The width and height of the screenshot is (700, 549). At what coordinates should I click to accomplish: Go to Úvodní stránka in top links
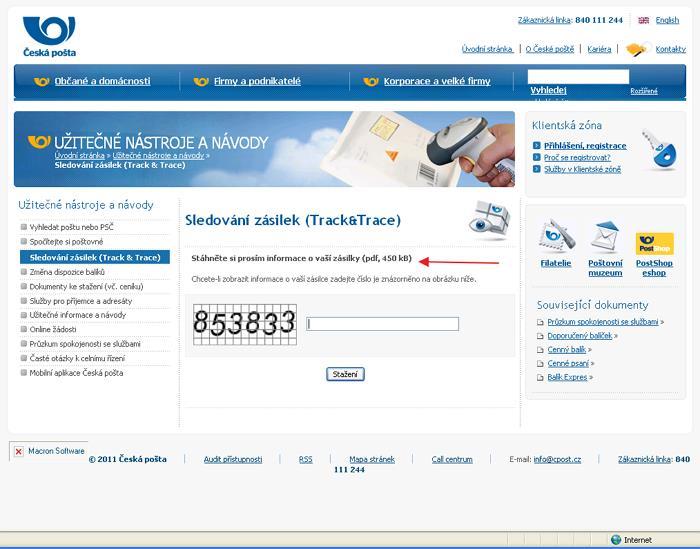point(487,49)
